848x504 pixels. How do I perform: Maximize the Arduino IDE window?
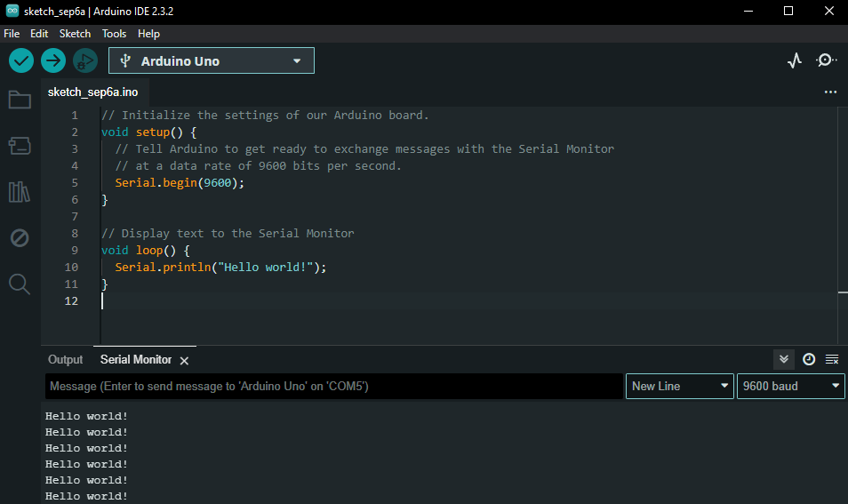(x=788, y=11)
